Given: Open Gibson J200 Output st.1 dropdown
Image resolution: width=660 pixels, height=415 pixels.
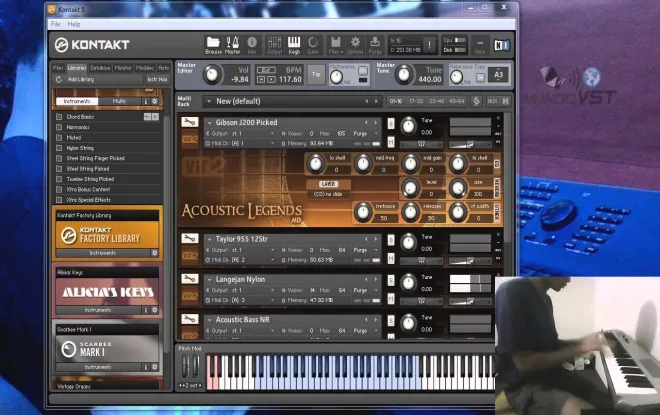Looking at the screenshot, I should pos(240,133).
